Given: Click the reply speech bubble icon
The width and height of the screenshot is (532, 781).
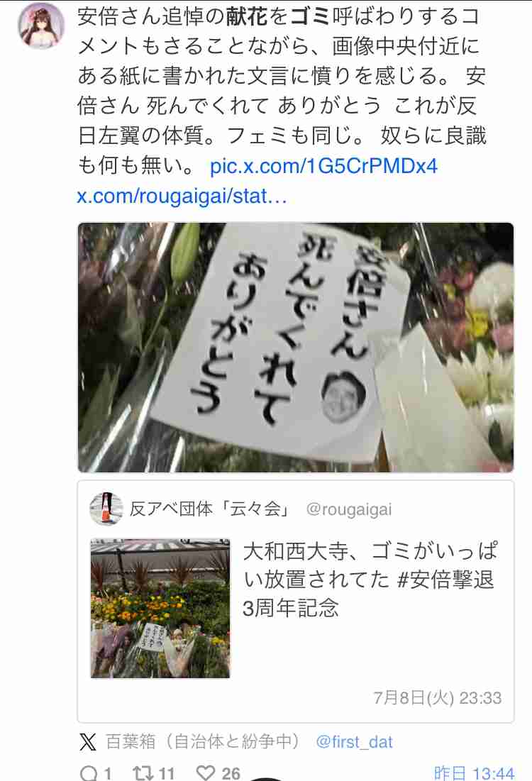Looking at the screenshot, I should click(x=89, y=773).
